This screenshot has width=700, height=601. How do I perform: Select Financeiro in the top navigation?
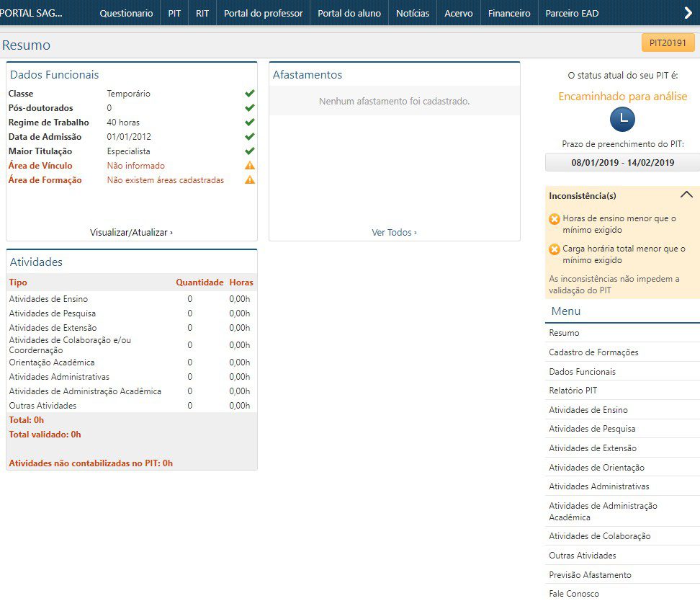[x=508, y=13]
